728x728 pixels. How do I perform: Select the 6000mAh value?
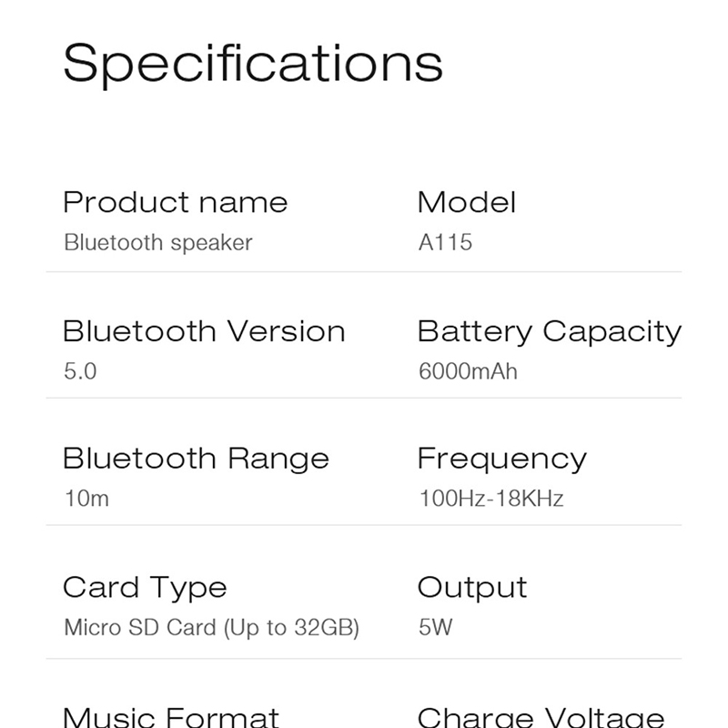(x=468, y=371)
